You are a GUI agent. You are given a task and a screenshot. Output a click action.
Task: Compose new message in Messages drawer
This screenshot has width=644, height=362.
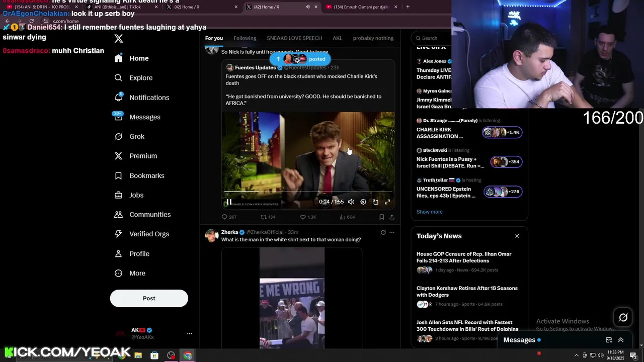pyautogui.click(x=609, y=340)
